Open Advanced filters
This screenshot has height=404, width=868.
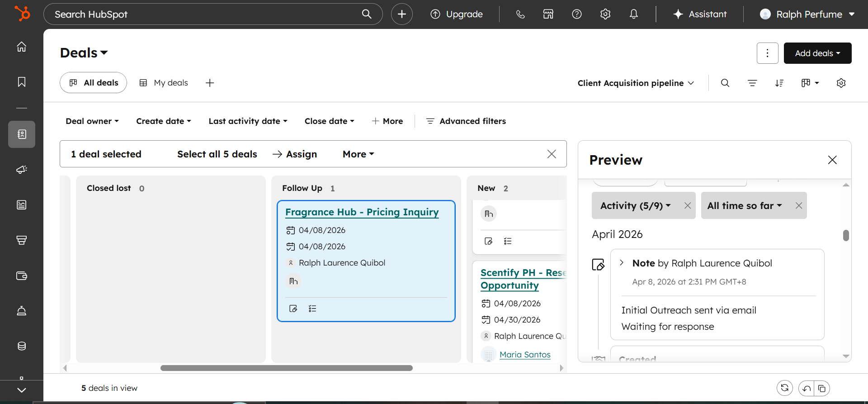[466, 121]
